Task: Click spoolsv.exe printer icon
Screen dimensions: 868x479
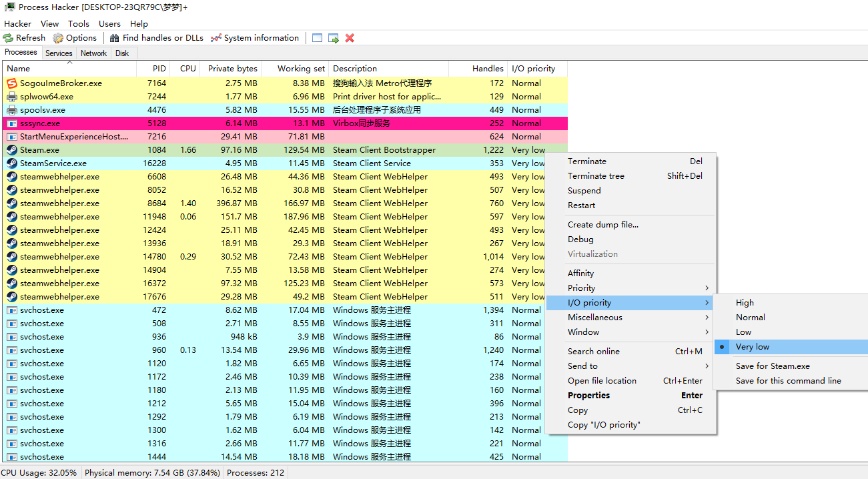Action: 12,110
